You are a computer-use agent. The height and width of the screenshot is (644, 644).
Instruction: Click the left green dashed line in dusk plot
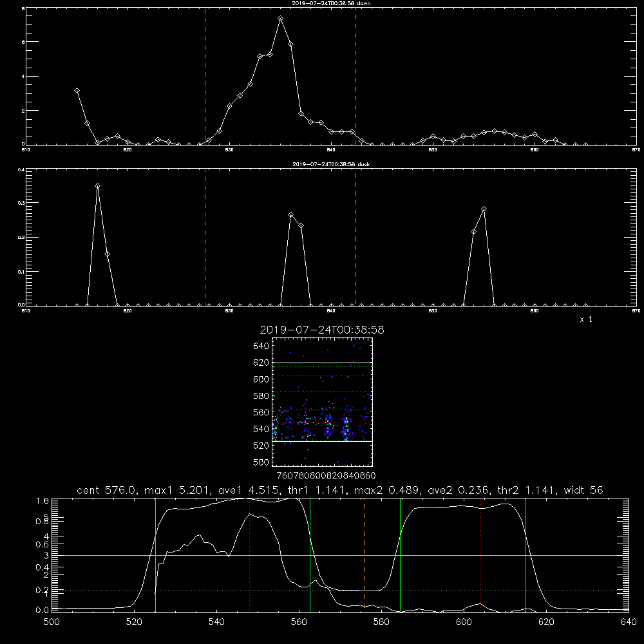coord(205,238)
